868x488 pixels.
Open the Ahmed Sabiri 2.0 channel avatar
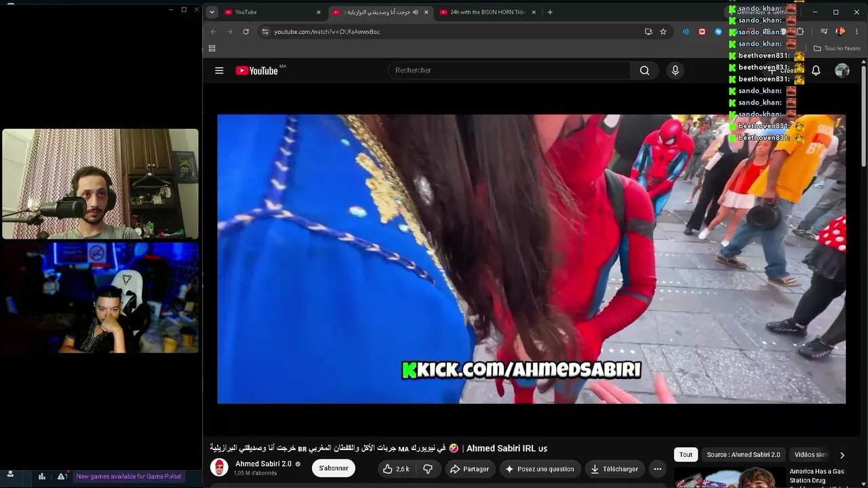click(219, 468)
